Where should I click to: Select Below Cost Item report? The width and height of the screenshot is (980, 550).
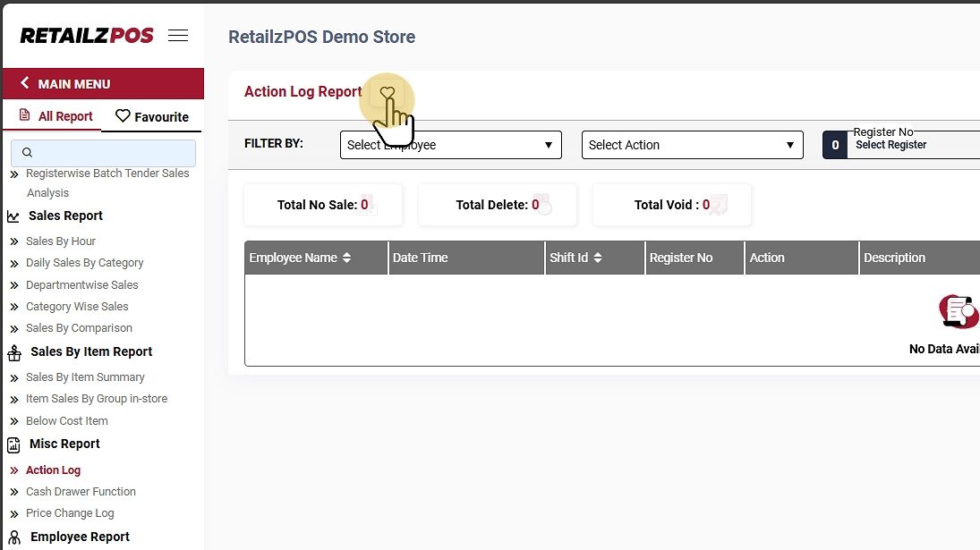66,421
